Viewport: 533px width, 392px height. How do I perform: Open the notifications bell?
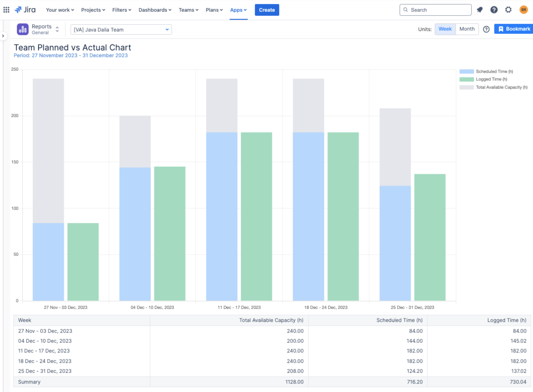pos(480,10)
